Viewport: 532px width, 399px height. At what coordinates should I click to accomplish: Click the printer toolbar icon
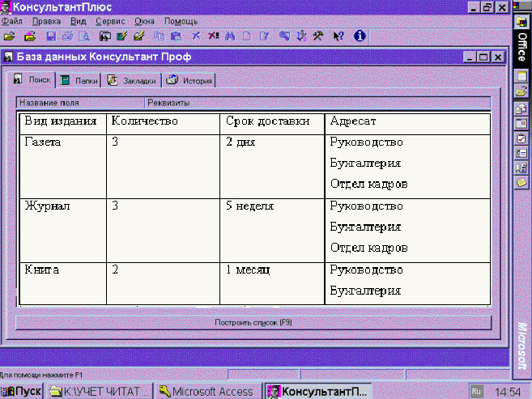point(67,36)
